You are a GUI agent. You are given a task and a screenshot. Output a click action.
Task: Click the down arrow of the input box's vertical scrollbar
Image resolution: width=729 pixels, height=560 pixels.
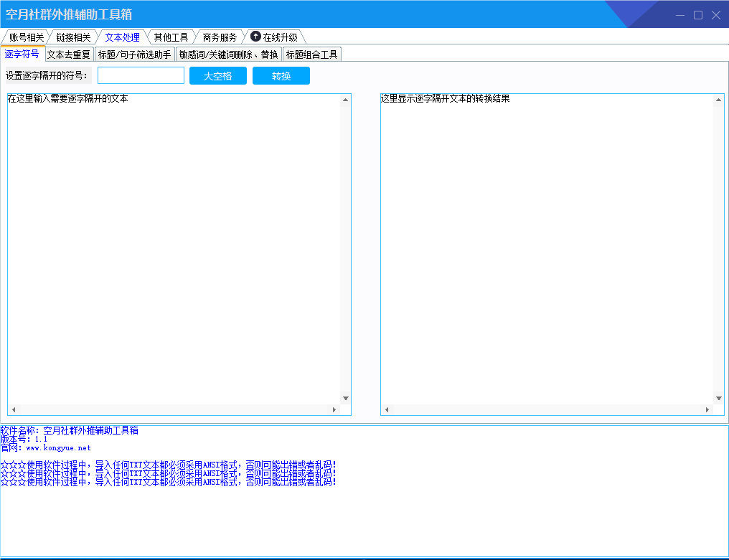click(345, 398)
